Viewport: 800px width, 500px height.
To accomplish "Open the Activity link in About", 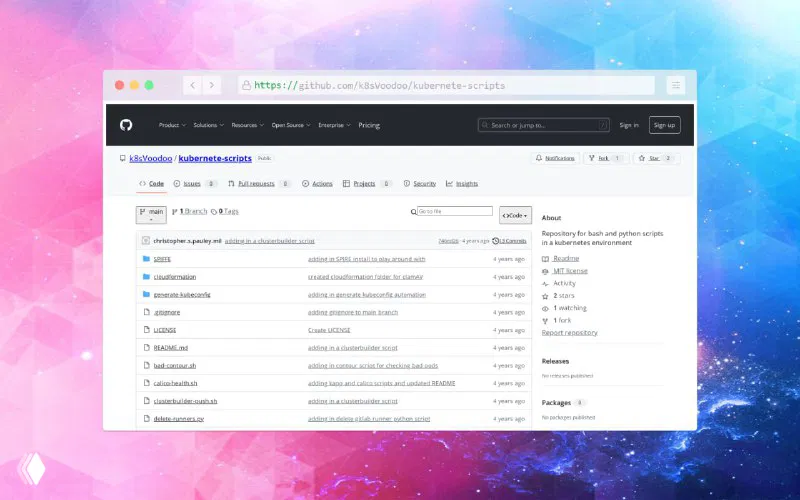I will 564,283.
